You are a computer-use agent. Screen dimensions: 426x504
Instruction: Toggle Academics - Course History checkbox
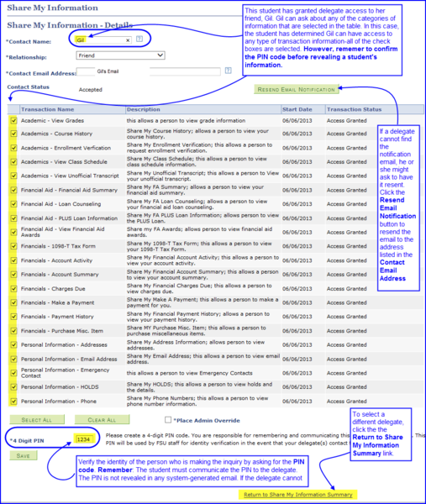point(13,134)
